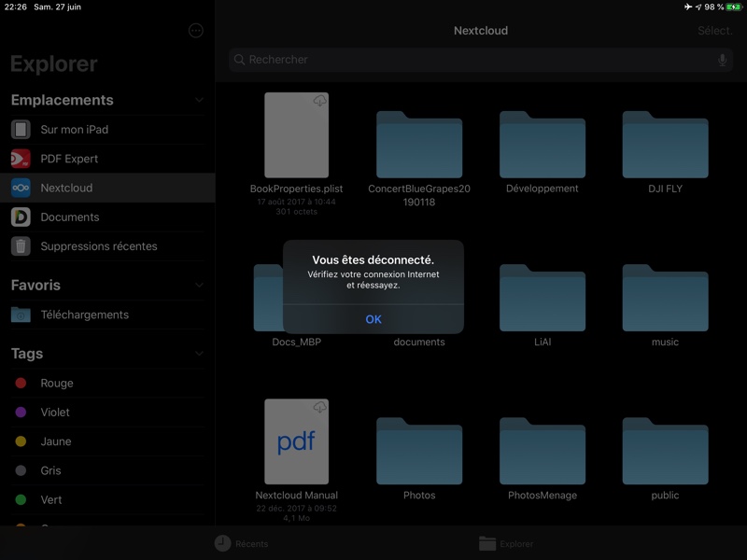Open the DJI FLY folder
The width and height of the screenshot is (747, 560).
coord(666,145)
